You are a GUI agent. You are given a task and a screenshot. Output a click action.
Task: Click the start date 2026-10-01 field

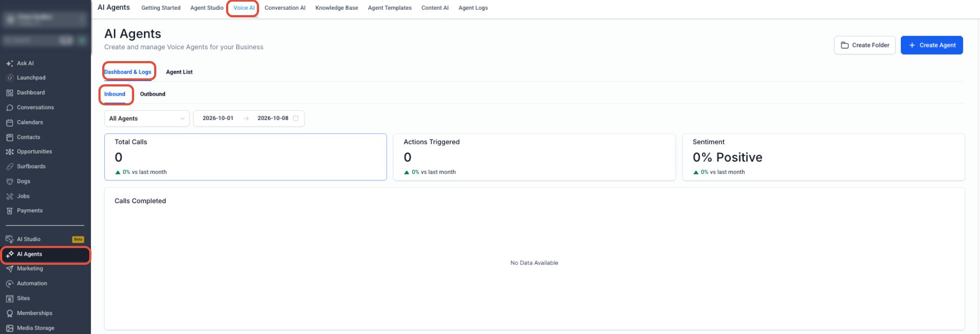218,118
